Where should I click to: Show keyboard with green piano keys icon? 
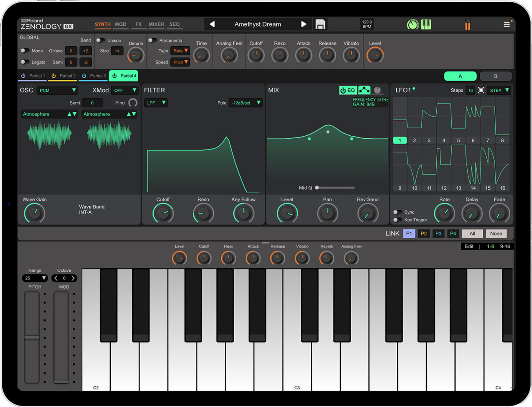tap(426, 24)
